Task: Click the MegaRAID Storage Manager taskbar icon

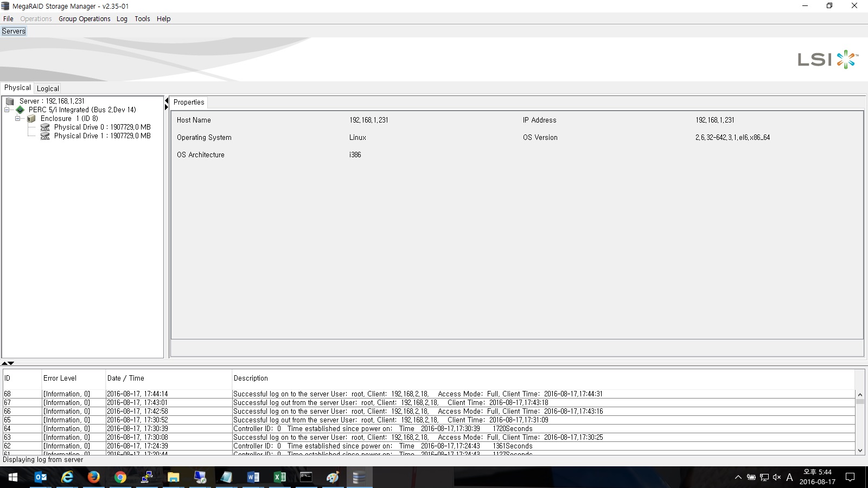Action: pos(359,477)
